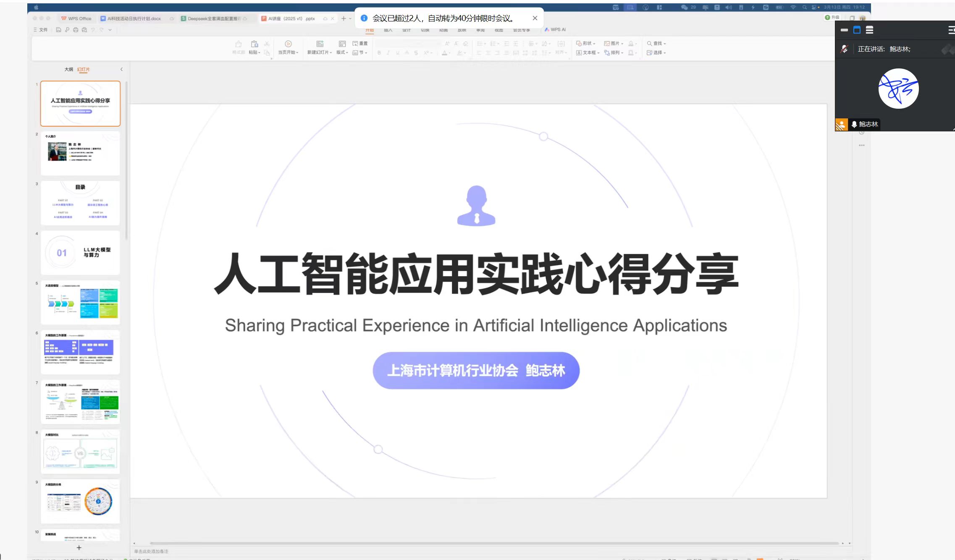The height and width of the screenshot is (560, 955).
Task: Toggle the 幻灯片 slides view in sidebar
Action: 83,69
